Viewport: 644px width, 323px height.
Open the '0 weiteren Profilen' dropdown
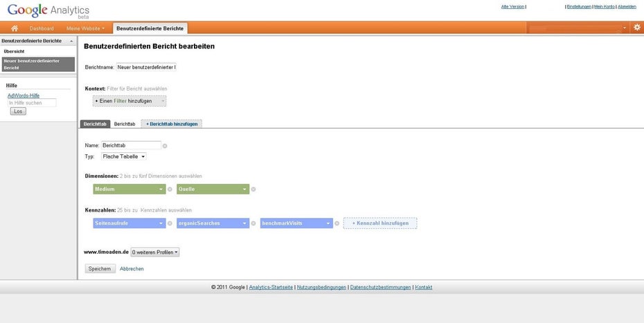pyautogui.click(x=155, y=252)
